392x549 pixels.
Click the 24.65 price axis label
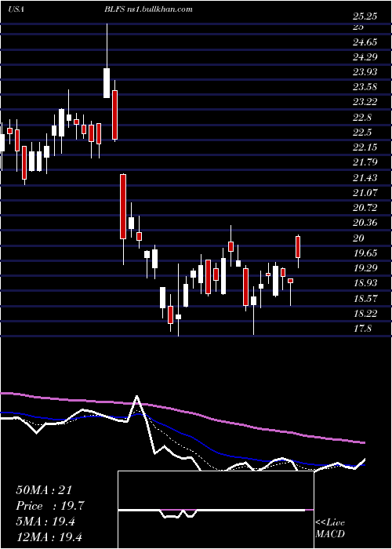point(365,42)
